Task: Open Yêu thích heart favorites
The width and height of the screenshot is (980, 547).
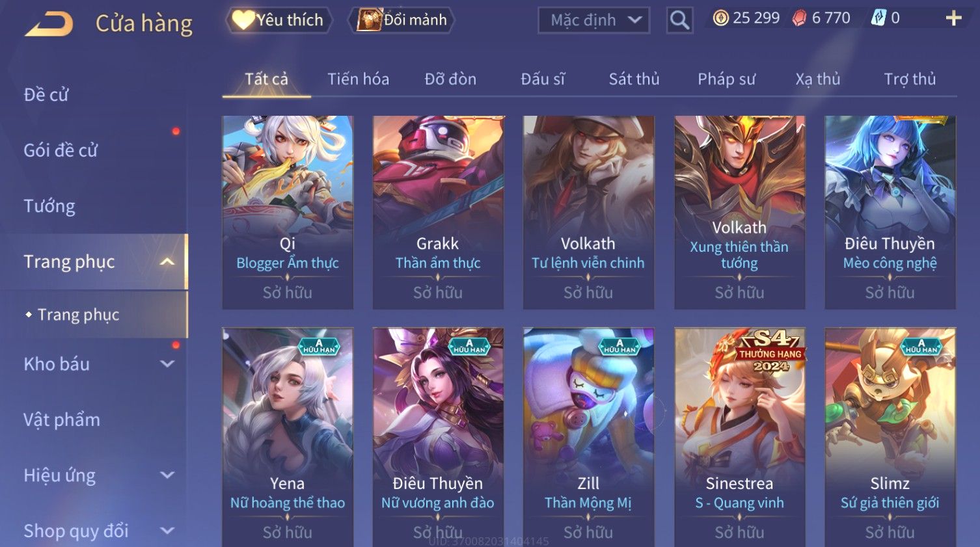Action: pyautogui.click(x=279, y=20)
